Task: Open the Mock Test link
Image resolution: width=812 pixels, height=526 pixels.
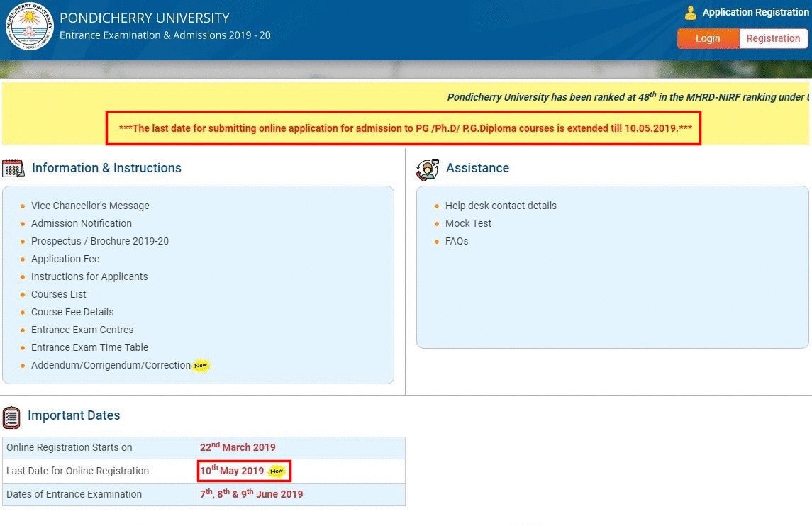Action: click(468, 223)
